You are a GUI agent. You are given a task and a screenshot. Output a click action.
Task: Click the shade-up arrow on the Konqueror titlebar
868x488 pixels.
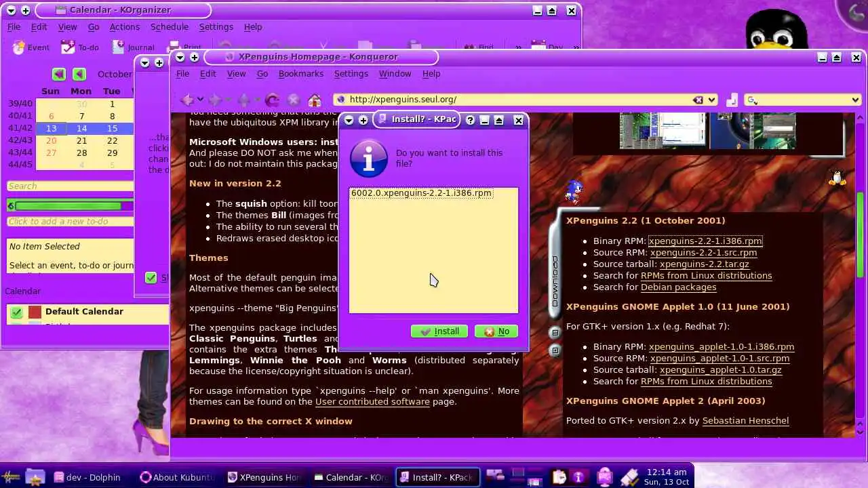point(837,58)
